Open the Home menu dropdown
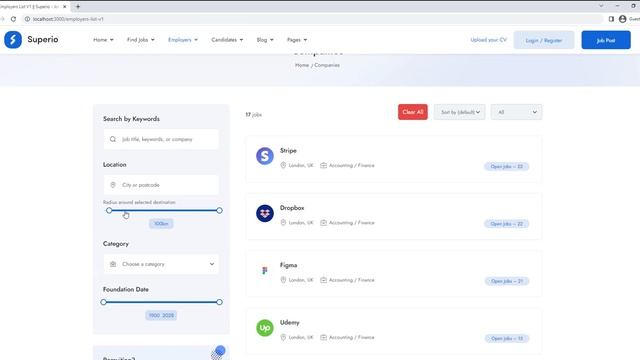The image size is (640, 360). (x=103, y=40)
